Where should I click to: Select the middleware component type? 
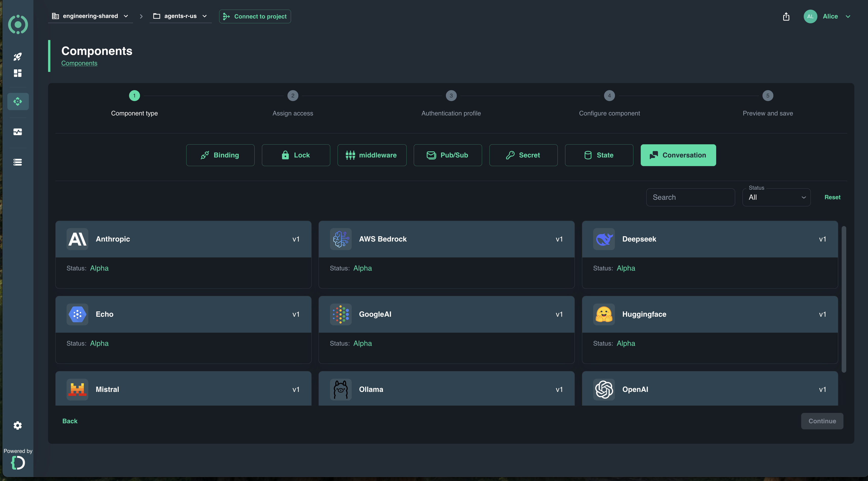372,155
